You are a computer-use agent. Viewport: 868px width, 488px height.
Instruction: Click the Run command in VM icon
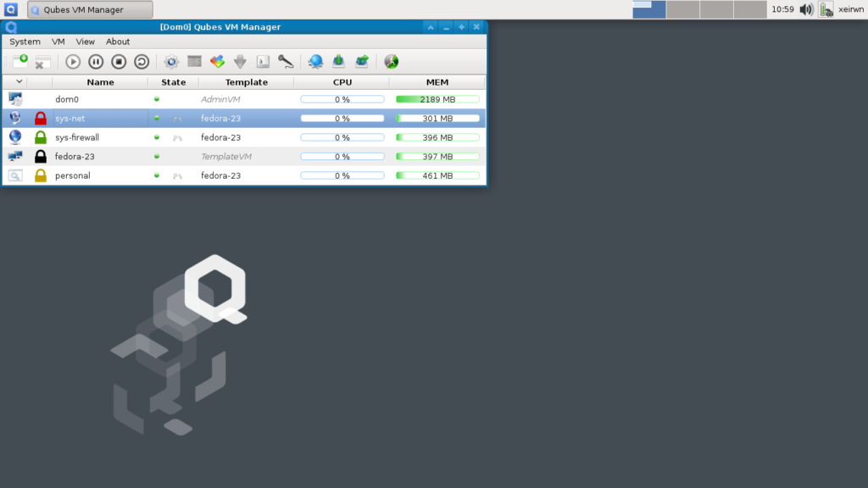coord(263,61)
